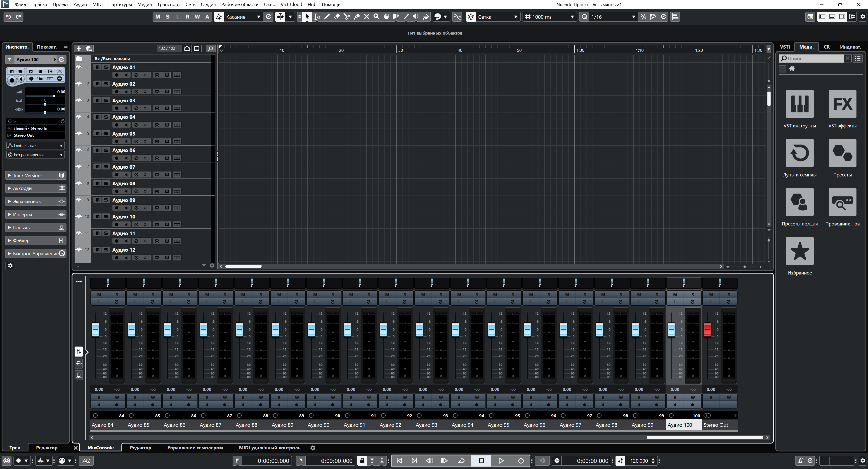Select the Scissors split tool

tap(347, 17)
